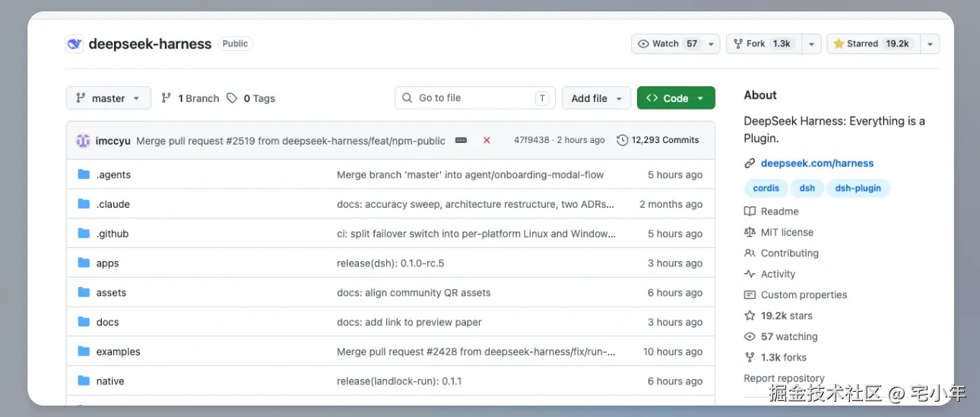Open the assets folder
The width and height of the screenshot is (980, 417).
111,293
